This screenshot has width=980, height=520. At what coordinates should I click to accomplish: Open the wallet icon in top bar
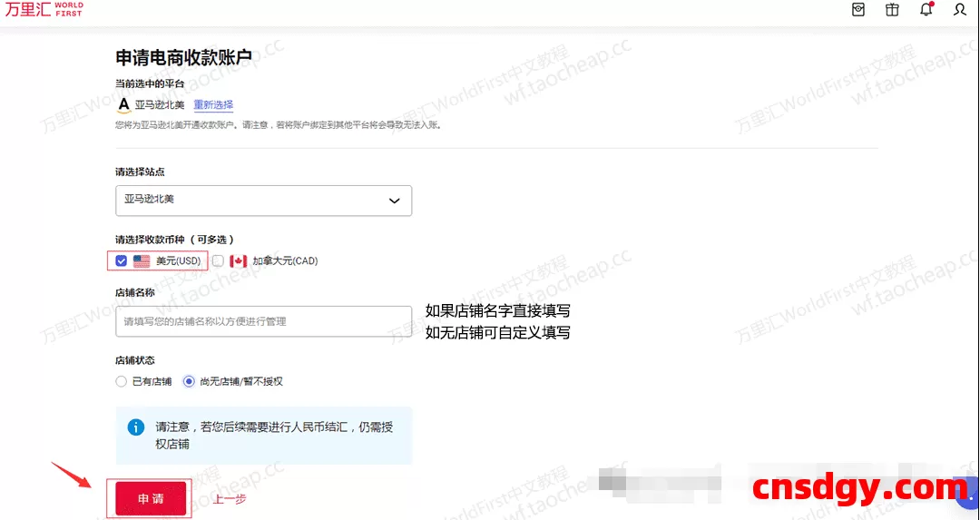[858, 10]
